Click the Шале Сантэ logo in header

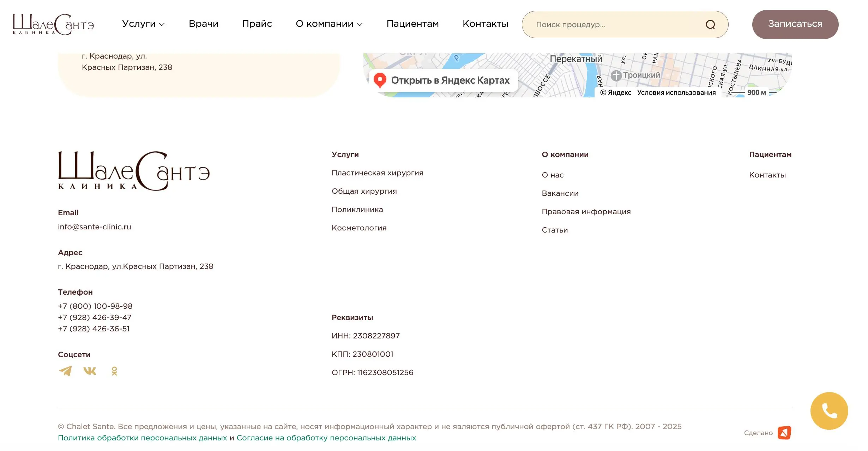tap(53, 24)
